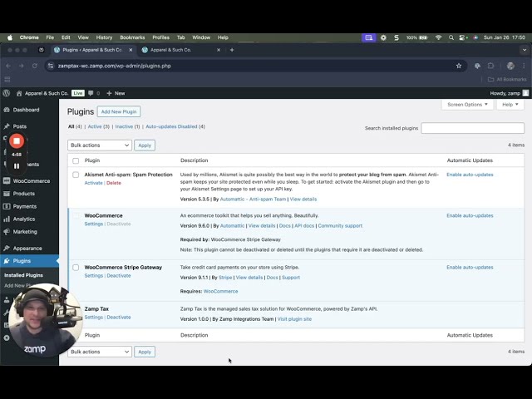Deactivate the Zamp Tax plugin
Screen dimensions: 532x399
[119, 318]
